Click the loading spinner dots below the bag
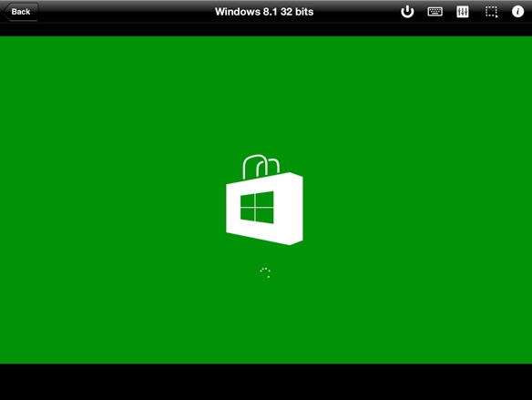Image resolution: width=532 pixels, height=400 pixels. [265, 272]
